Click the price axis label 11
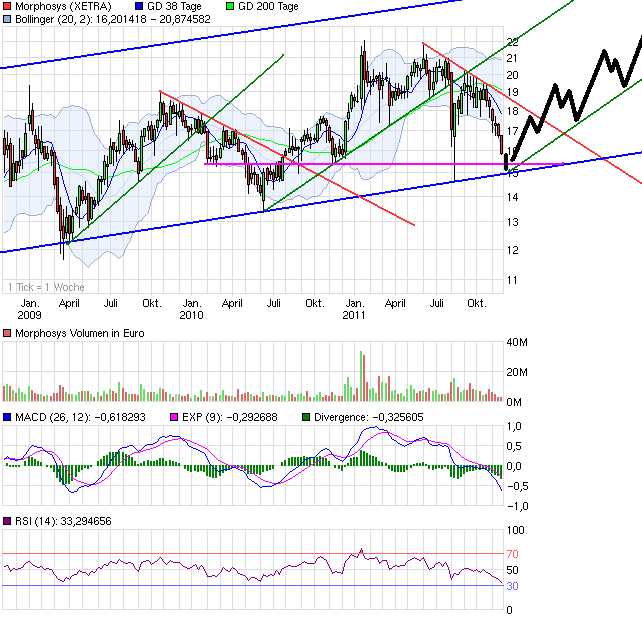This screenshot has height=618, width=642. 513,280
